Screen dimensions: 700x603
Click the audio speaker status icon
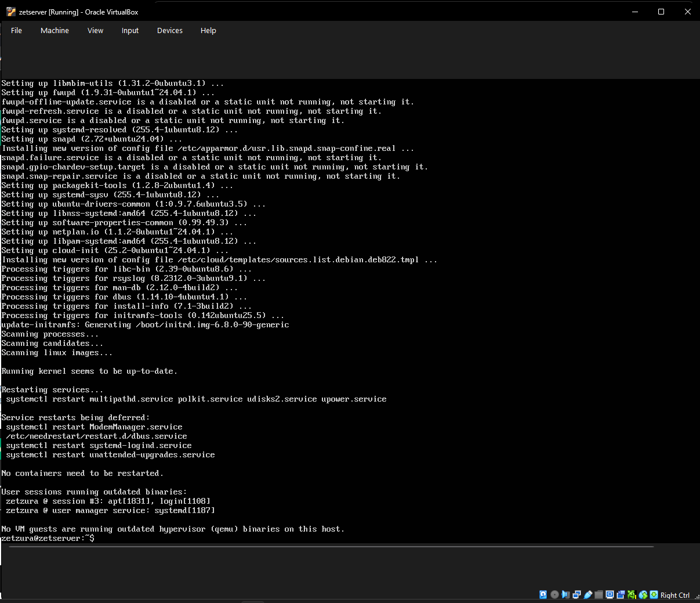565,594
